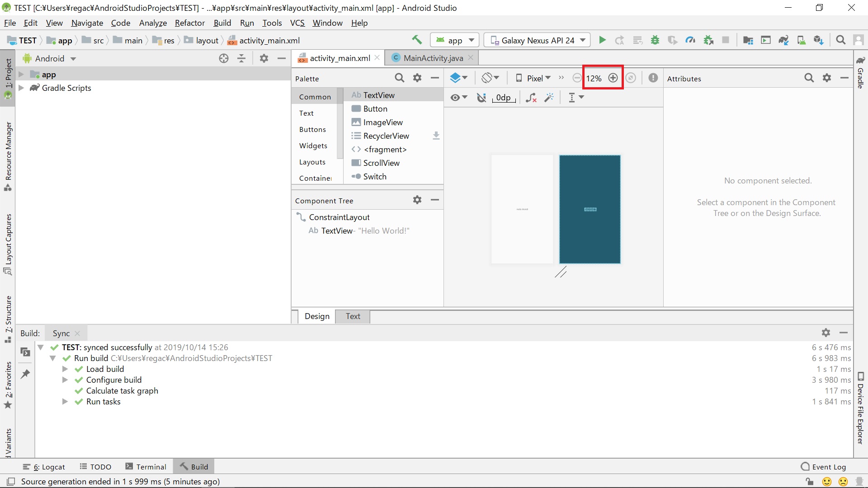
Task: Open SDK Manager icon in toolbar
Action: pyautogui.click(x=819, y=40)
